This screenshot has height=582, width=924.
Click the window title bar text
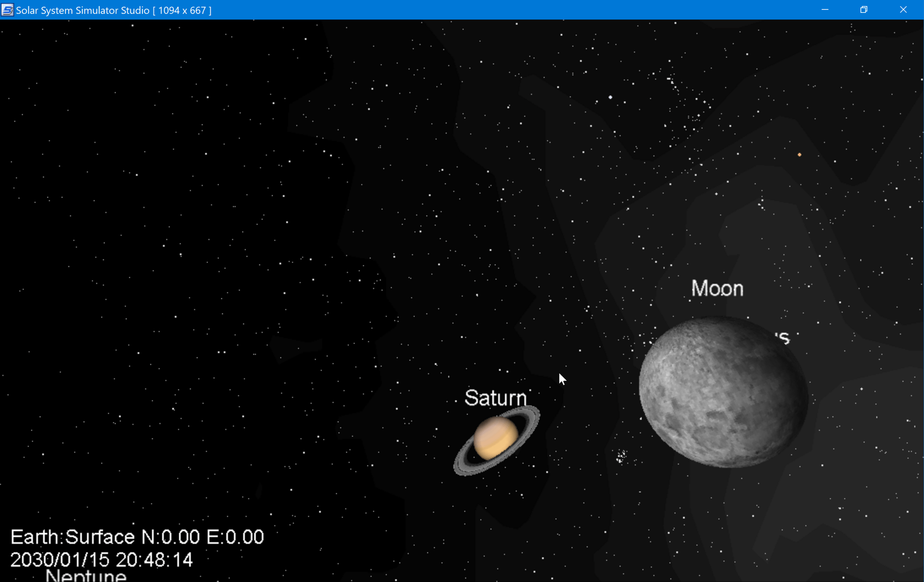[x=113, y=10]
